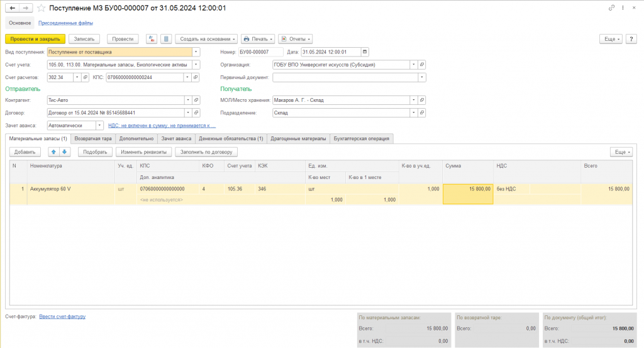Open the Создать на основании menu
Screen dimensions: 644x348
(206, 39)
